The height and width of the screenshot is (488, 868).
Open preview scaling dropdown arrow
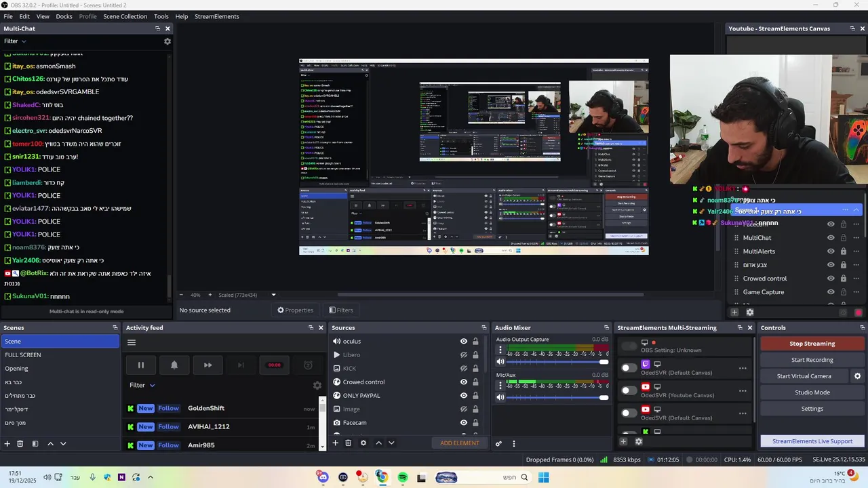pos(274,295)
